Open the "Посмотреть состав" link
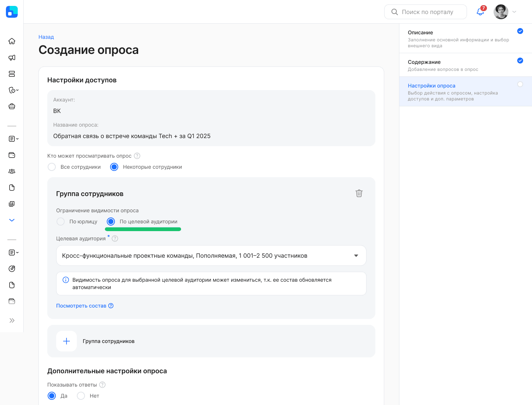The image size is (532, 405). pyautogui.click(x=85, y=306)
